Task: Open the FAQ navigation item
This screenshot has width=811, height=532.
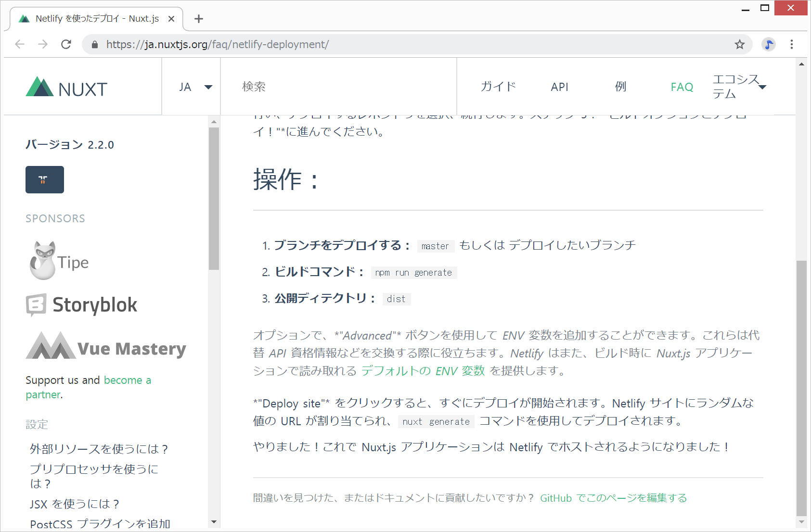Action: click(682, 87)
